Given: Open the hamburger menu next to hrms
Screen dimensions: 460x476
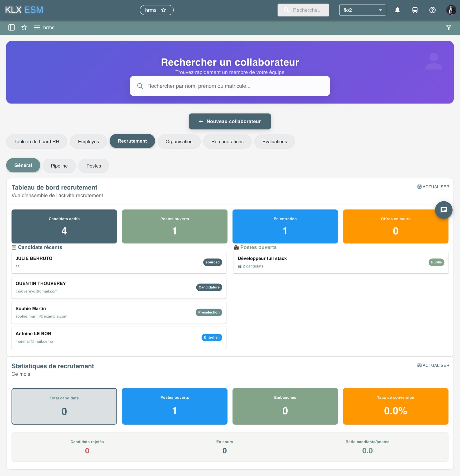Looking at the screenshot, I should 37,27.
